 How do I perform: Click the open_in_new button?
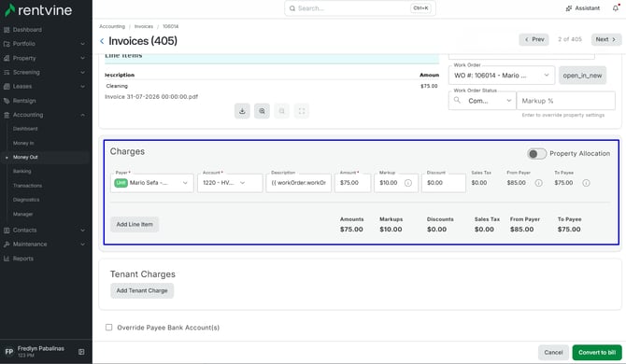[x=582, y=76]
